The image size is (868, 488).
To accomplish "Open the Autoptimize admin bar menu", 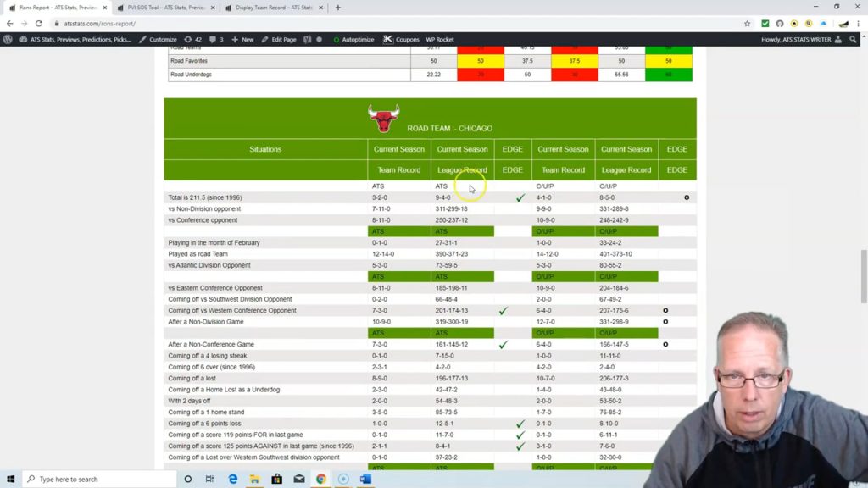I will [x=353, y=39].
